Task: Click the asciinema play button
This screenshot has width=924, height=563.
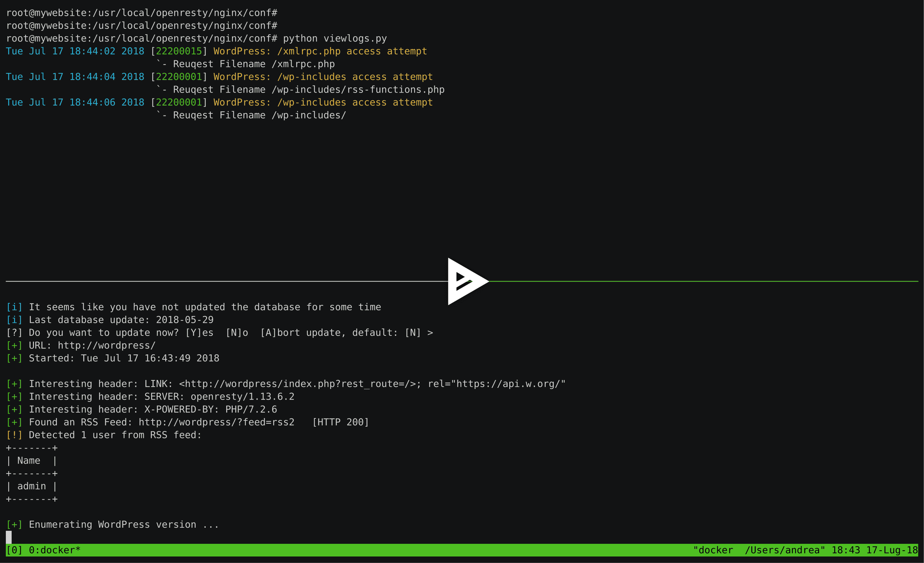Action: point(468,281)
